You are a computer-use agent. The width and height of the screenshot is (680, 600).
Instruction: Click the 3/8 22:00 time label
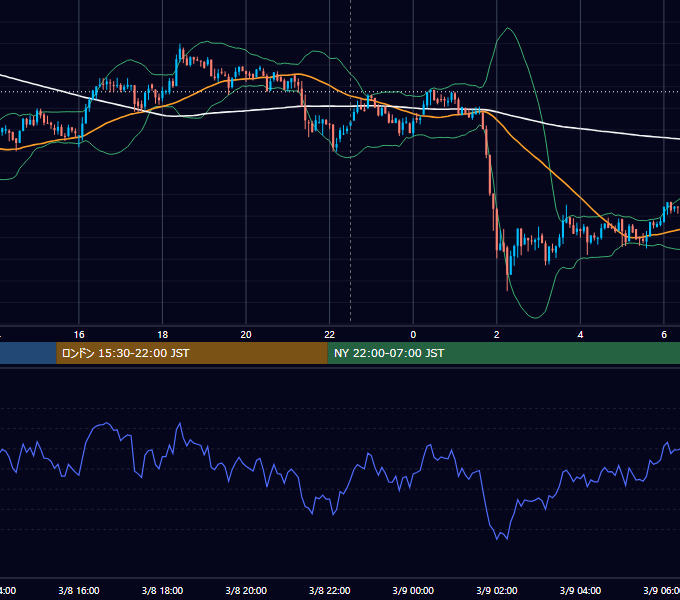330,590
